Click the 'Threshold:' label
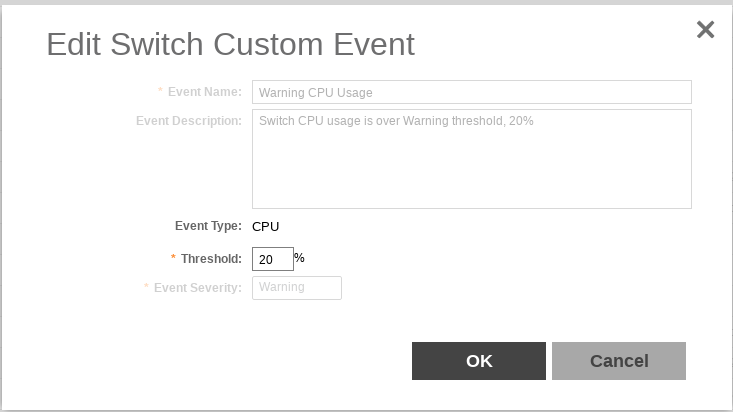The width and height of the screenshot is (733, 412). coord(211,259)
